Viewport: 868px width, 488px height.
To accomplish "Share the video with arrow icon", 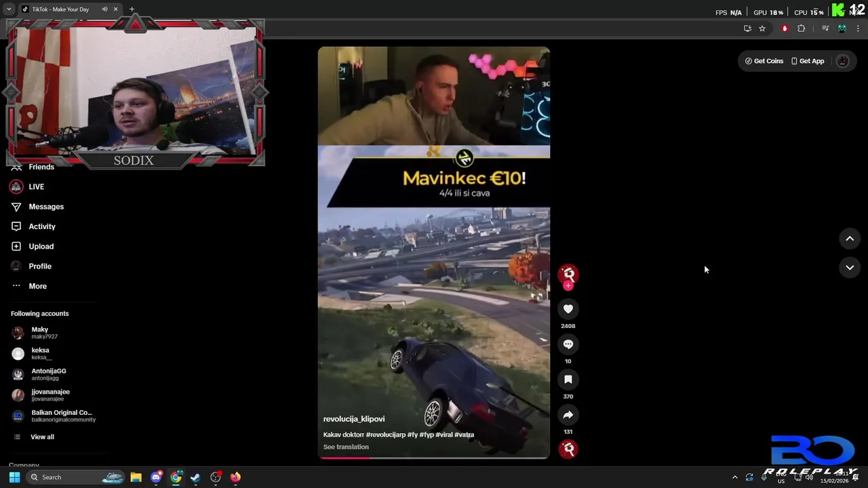I will click(x=568, y=415).
